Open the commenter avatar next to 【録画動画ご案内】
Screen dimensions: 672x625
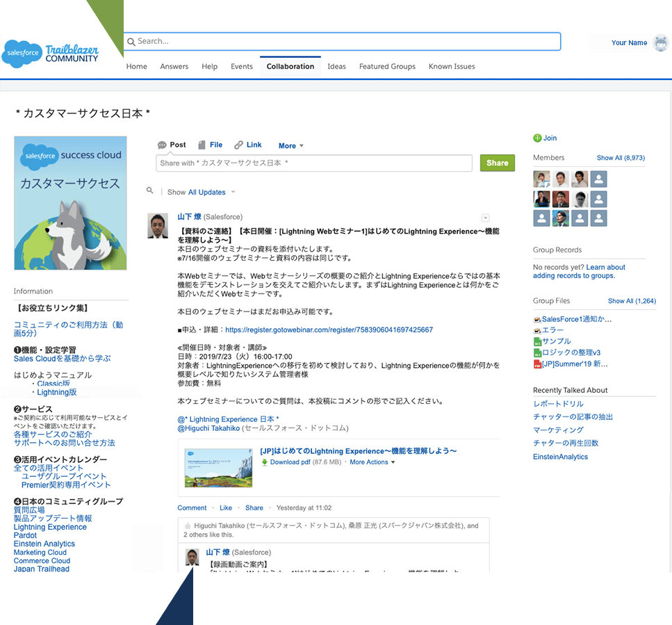pyautogui.click(x=192, y=558)
